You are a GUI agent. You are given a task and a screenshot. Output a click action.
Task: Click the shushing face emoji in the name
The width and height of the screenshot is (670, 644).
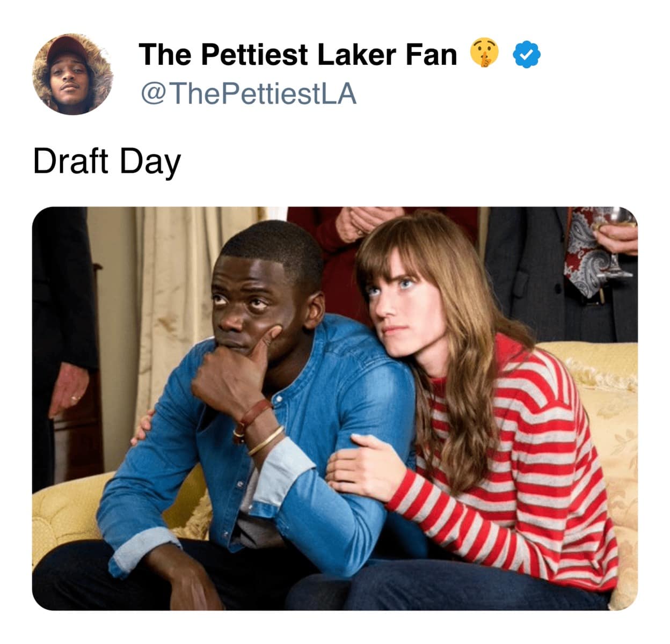484,54
